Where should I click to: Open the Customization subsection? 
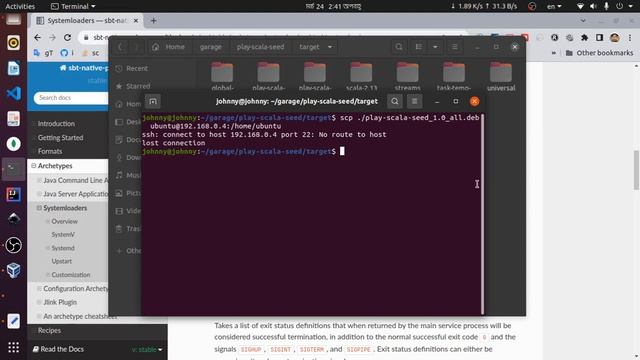(71, 275)
